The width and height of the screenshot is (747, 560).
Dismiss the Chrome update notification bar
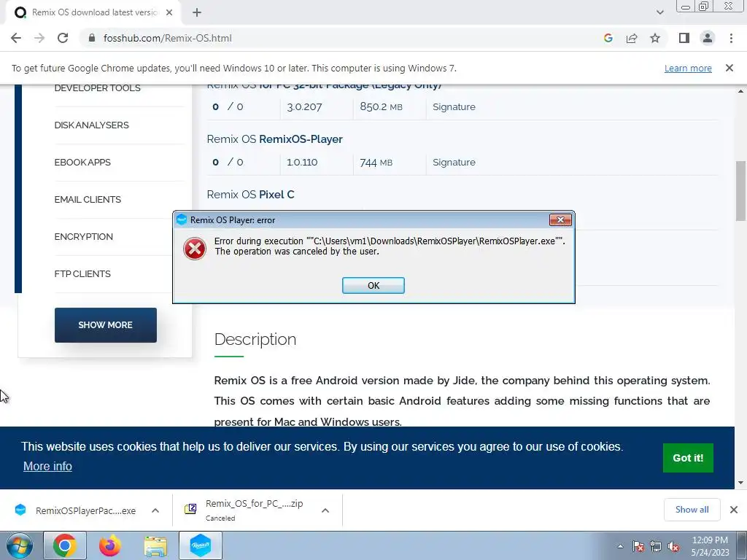pos(729,68)
